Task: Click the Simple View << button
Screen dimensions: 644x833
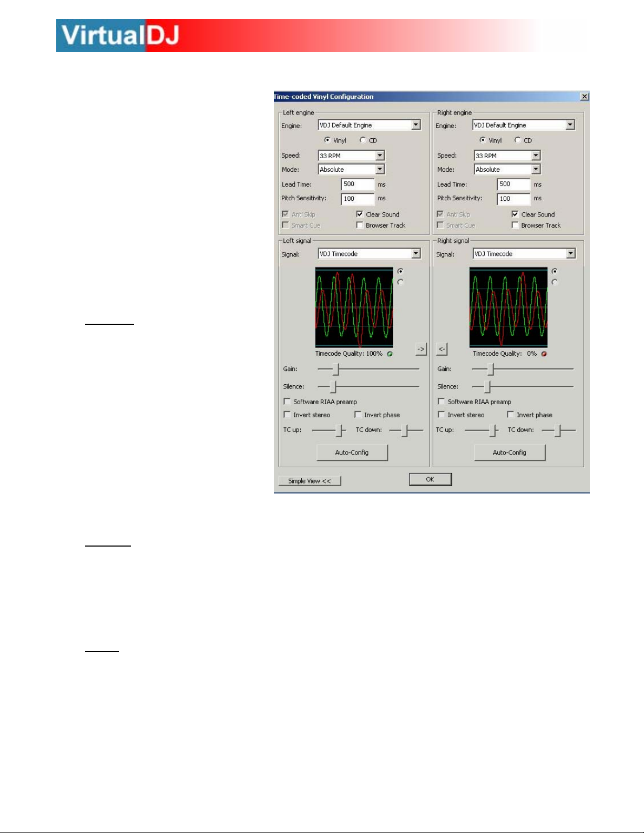Action: pos(310,481)
